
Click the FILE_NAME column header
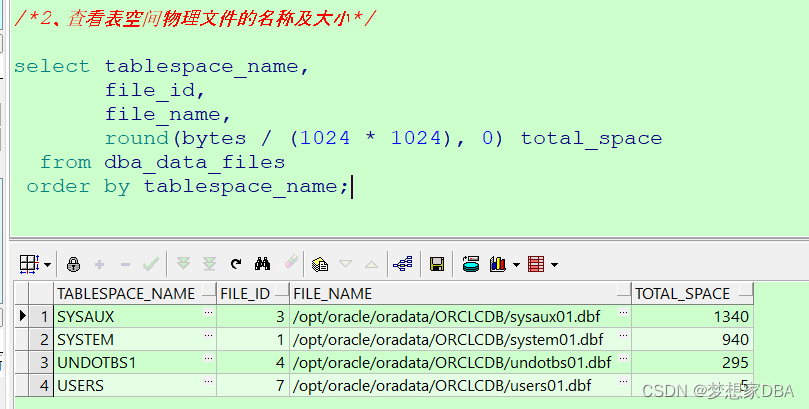click(460, 293)
